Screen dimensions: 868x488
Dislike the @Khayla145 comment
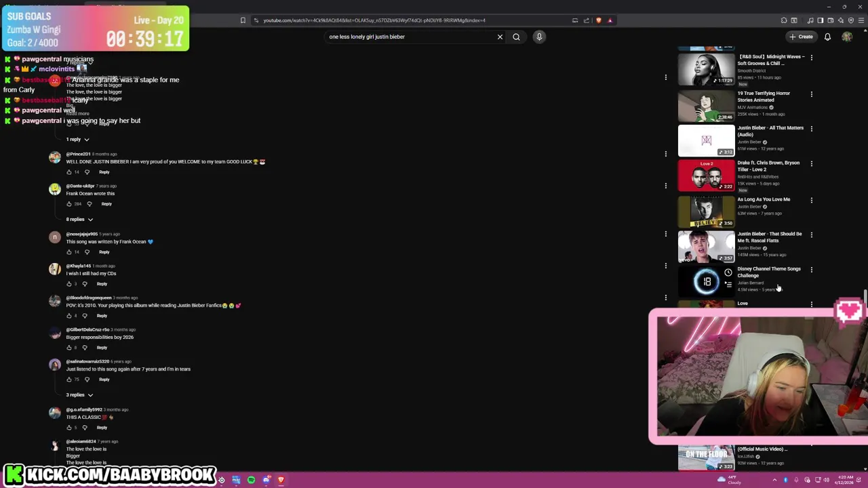pyautogui.click(x=85, y=284)
